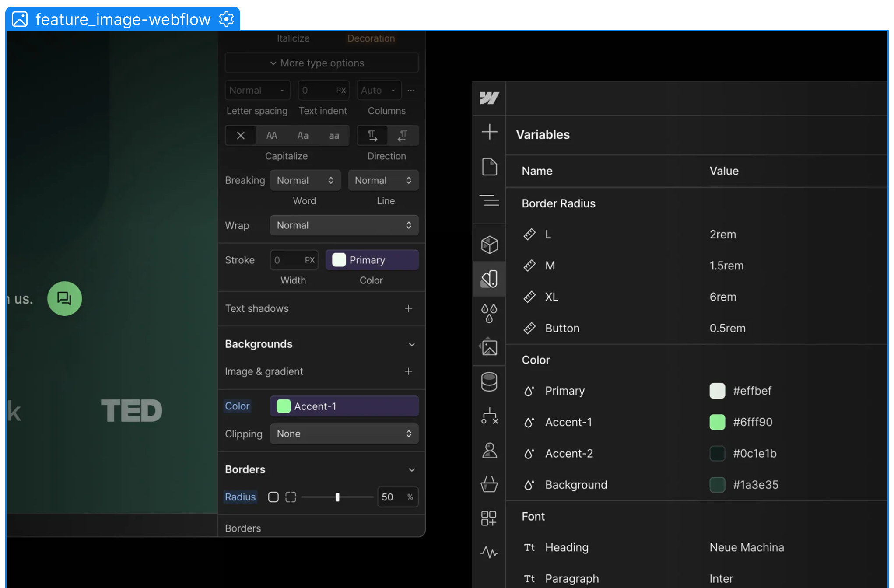Select the Accent-1 color variable row
This screenshot has width=894, height=588.
click(x=568, y=422)
